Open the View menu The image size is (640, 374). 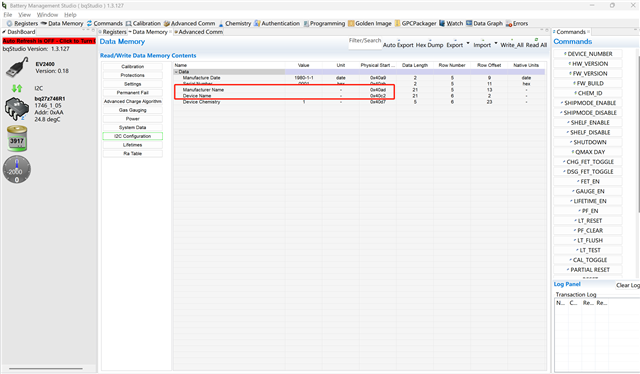pyautogui.click(x=24, y=15)
